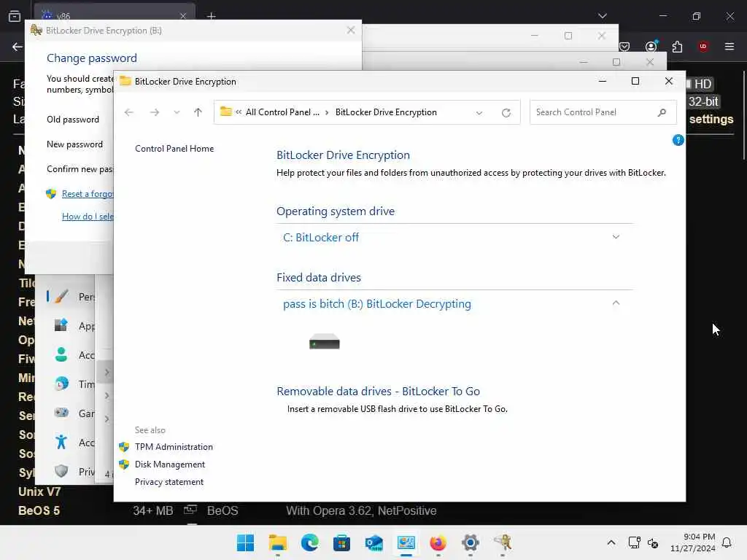The image size is (747, 560).
Task: Refresh the Control Panel view
Action: pyautogui.click(x=506, y=113)
